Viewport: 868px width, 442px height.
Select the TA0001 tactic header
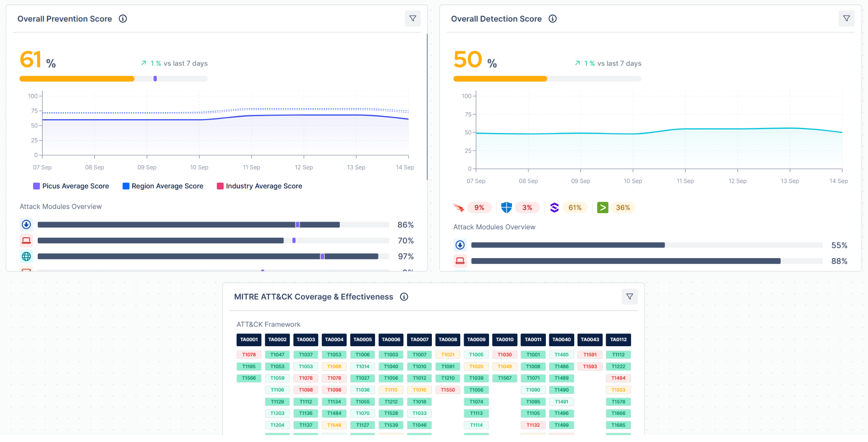coord(249,339)
